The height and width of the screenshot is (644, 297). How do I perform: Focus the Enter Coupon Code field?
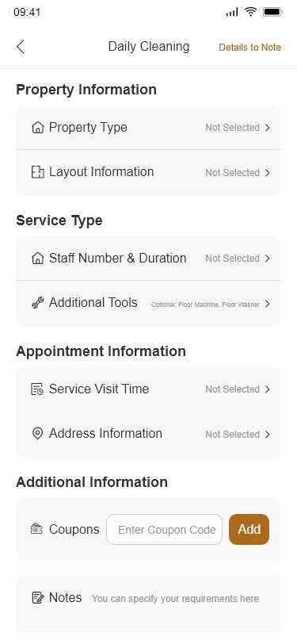[165, 530]
